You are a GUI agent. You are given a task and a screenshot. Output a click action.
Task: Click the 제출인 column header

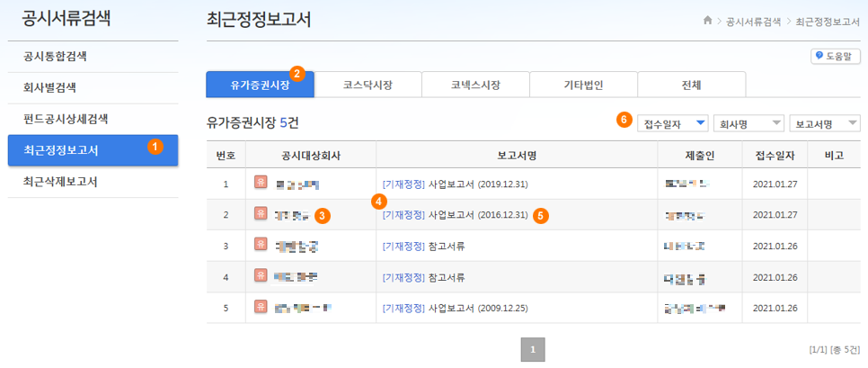pos(700,155)
